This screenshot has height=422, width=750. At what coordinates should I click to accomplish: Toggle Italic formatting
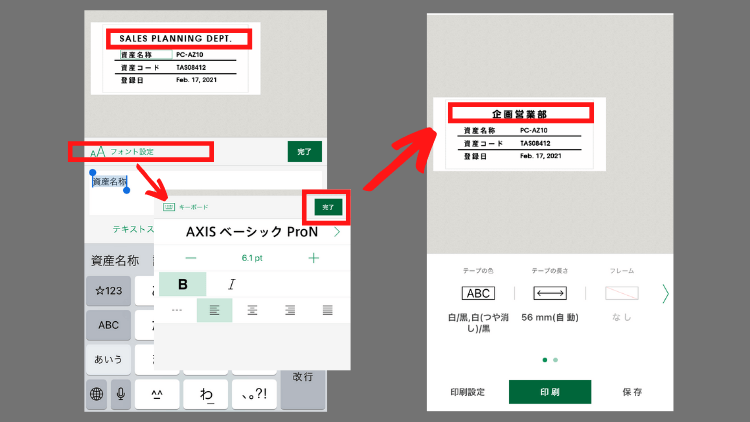[232, 284]
